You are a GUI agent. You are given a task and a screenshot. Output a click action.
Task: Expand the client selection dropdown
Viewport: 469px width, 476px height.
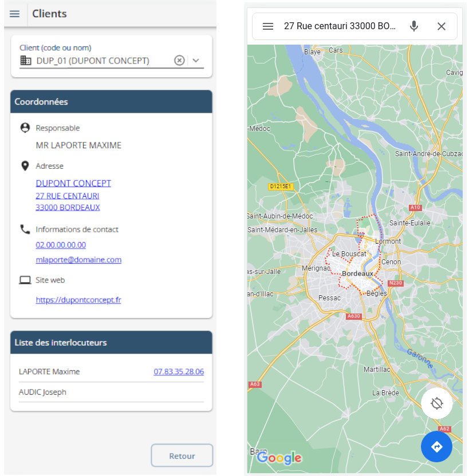pos(196,60)
